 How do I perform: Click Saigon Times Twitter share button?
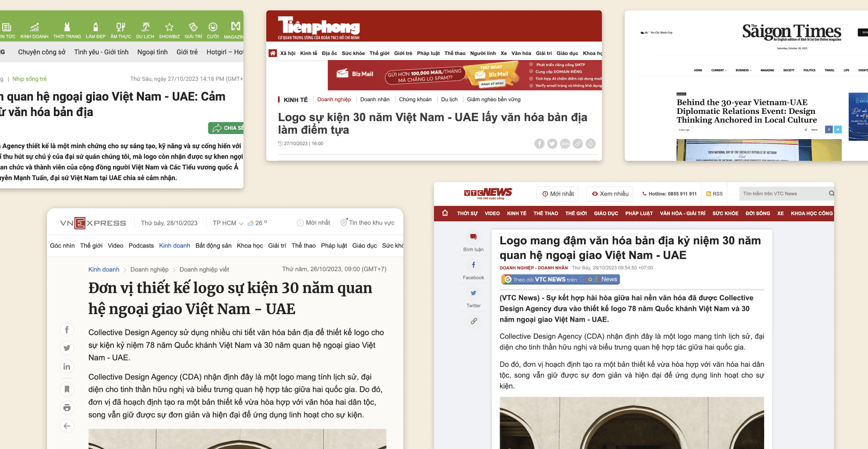(x=838, y=130)
